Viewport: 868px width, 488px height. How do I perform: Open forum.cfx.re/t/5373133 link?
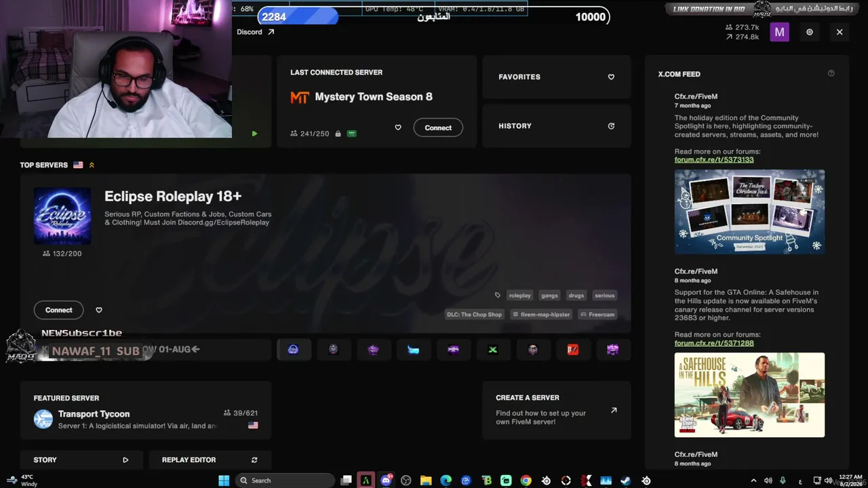(x=714, y=160)
